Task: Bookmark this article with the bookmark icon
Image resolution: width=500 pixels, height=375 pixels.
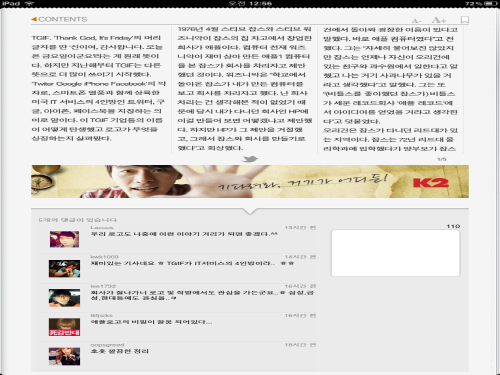Action: point(465,20)
